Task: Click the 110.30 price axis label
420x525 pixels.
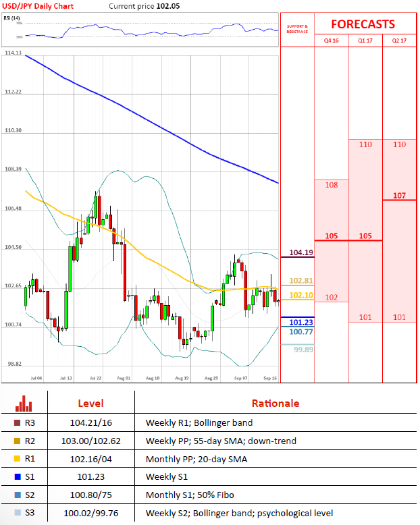Action: (x=13, y=130)
